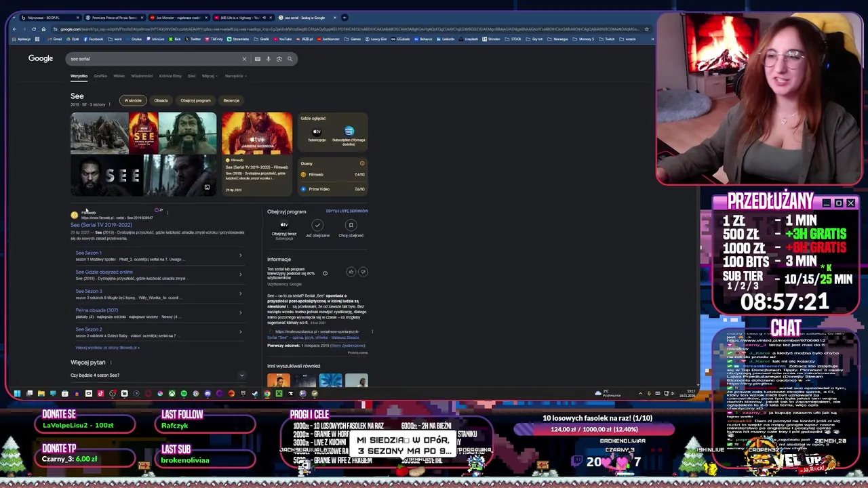The width and height of the screenshot is (868, 488).
Task: Open Prime Video 7,6/10 rating row
Action: pos(333,189)
